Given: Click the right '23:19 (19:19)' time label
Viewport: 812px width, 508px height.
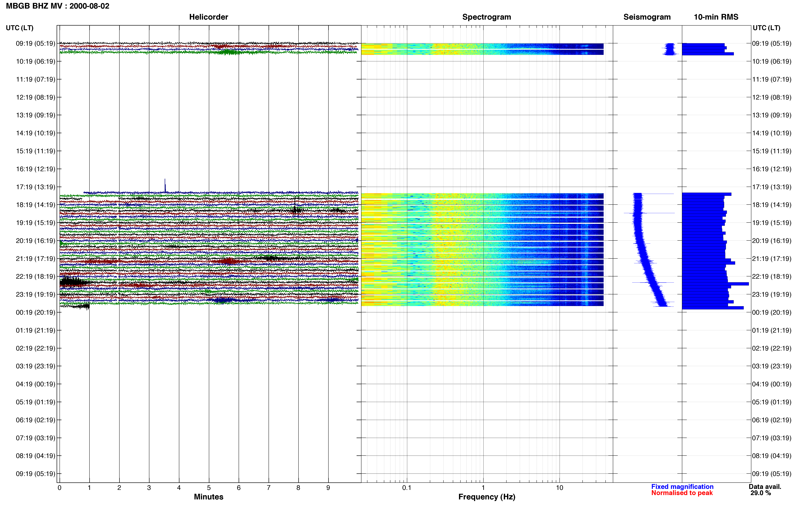Looking at the screenshot, I should click(x=772, y=294).
